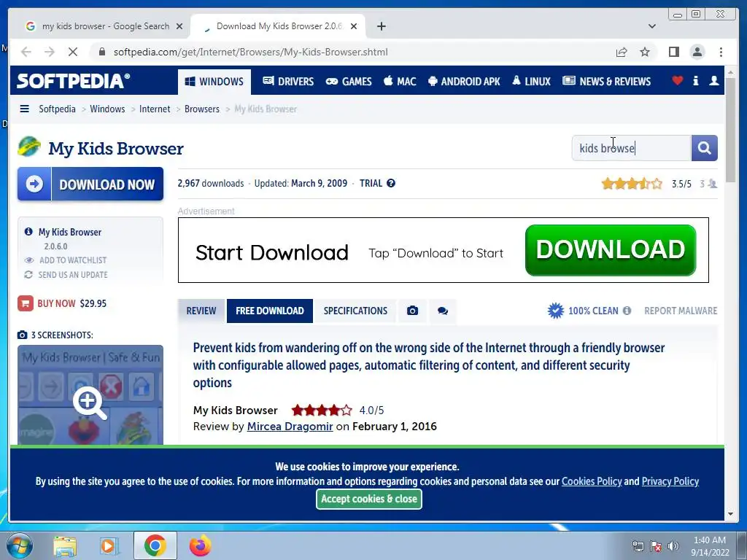The height and width of the screenshot is (560, 747).
Task: Stop loading the page
Action: (x=73, y=52)
